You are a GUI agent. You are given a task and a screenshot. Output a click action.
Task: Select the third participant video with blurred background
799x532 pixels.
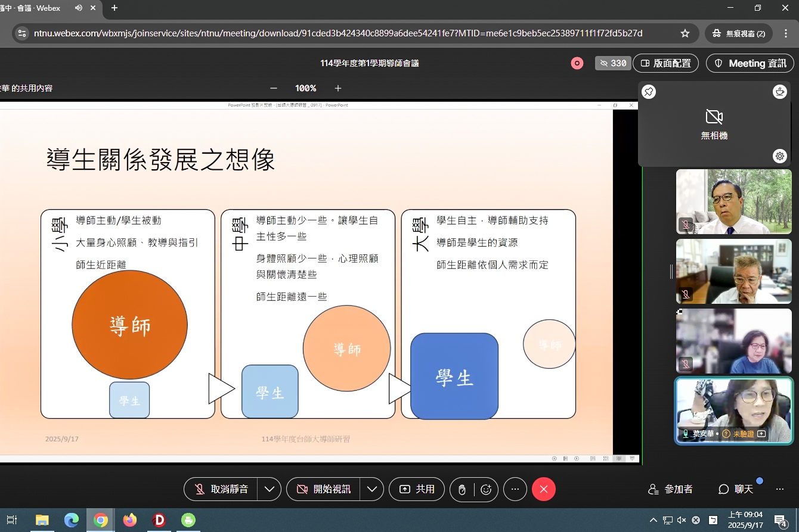pos(734,341)
